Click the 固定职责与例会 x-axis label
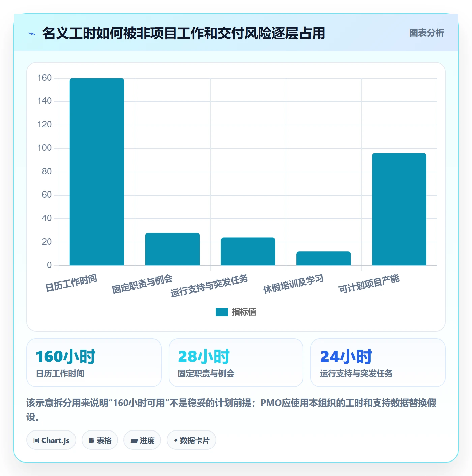Image resolution: width=472 pixels, height=476 pixels. click(142, 284)
